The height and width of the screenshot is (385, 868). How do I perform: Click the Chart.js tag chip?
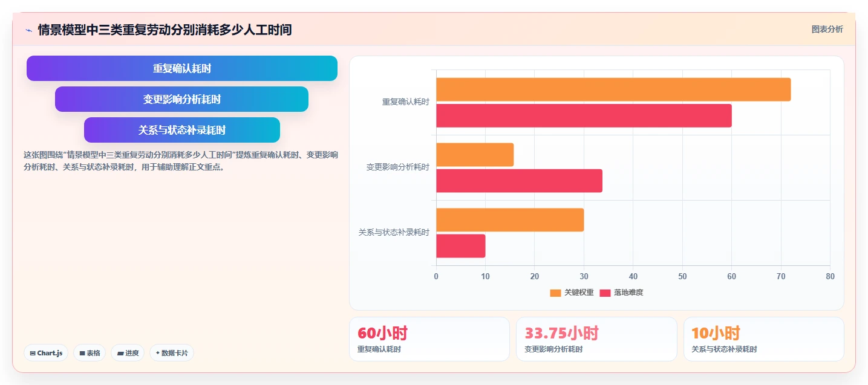pyautogui.click(x=46, y=353)
